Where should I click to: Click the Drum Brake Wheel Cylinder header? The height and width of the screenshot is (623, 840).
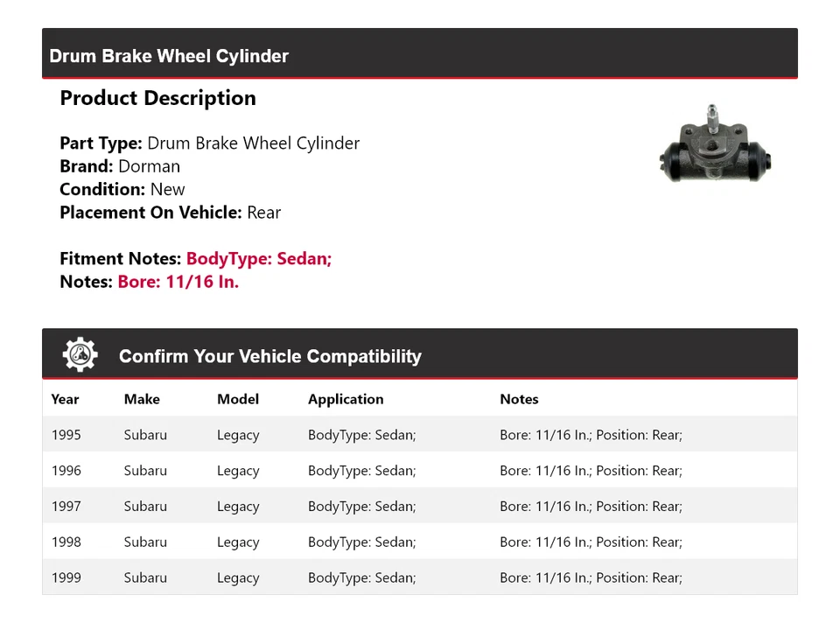(169, 56)
